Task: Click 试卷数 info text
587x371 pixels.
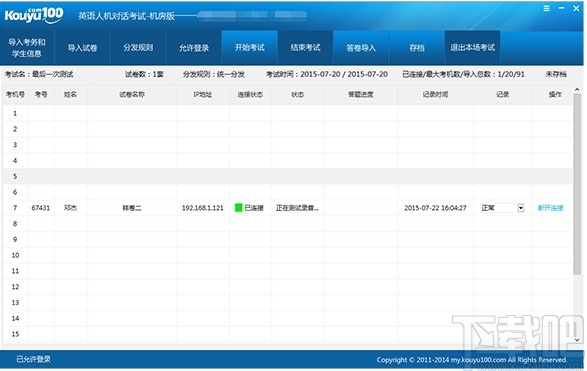Action: pyautogui.click(x=144, y=74)
